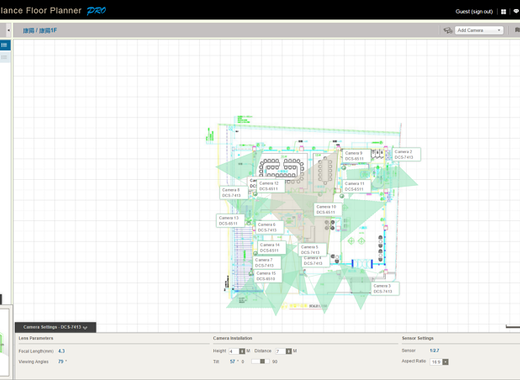The width and height of the screenshot is (520, 380).
Task: Click camera marker icon left of Camera 14
Action: (255, 253)
